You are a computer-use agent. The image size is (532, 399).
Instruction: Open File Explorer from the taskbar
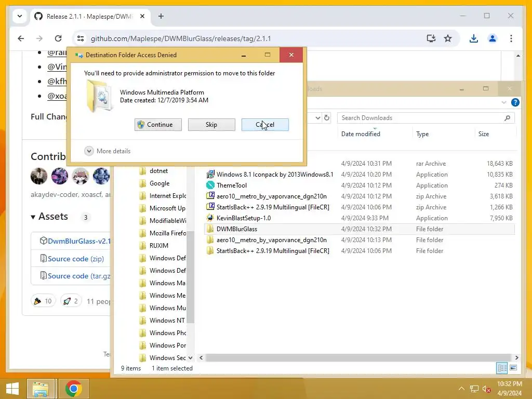pyautogui.click(x=41, y=389)
